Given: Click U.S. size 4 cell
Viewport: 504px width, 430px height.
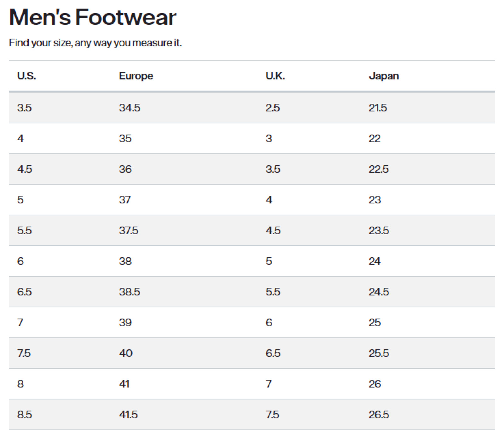Looking at the screenshot, I should 20,138.
